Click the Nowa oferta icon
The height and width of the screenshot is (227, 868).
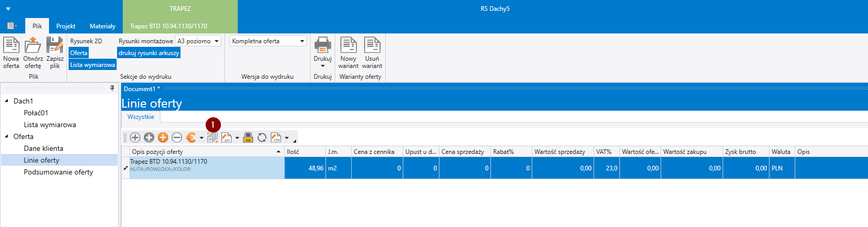tap(11, 46)
